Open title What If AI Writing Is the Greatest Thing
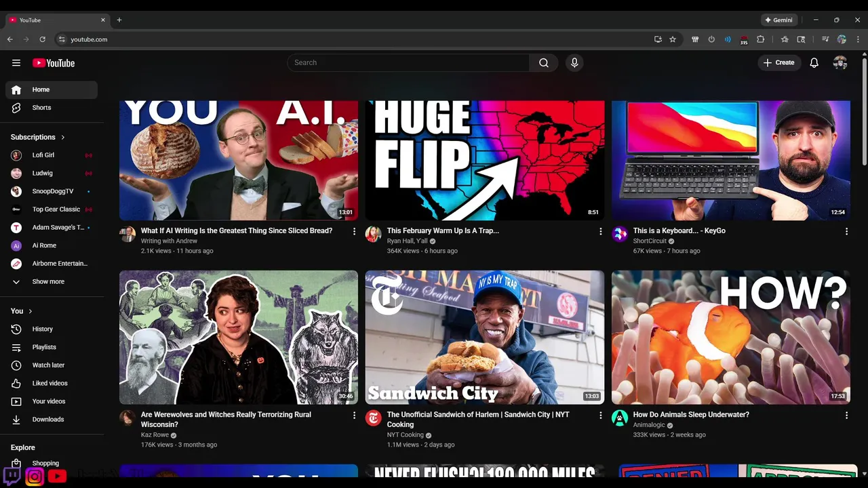Image resolution: width=868 pixels, height=488 pixels. [237, 231]
